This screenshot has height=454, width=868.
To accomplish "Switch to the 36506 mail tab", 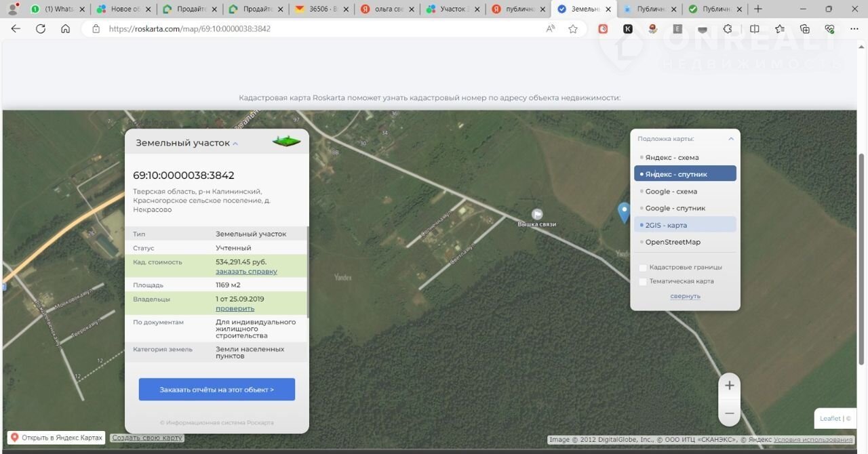I will click(x=321, y=9).
